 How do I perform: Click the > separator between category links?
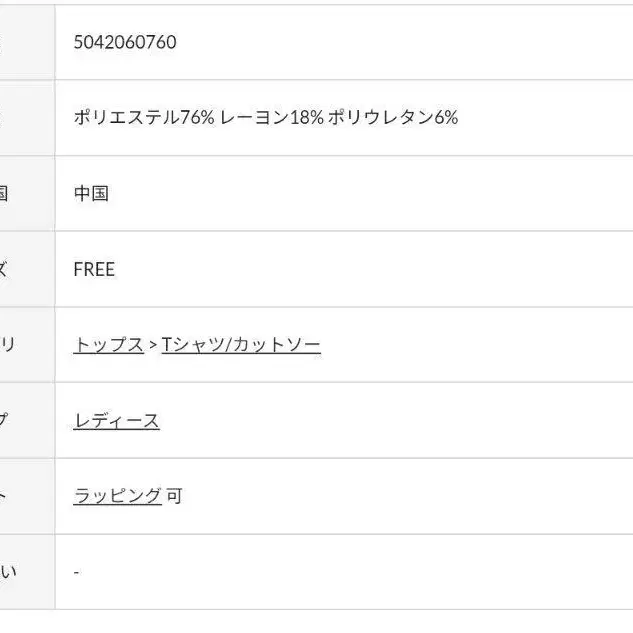point(152,345)
